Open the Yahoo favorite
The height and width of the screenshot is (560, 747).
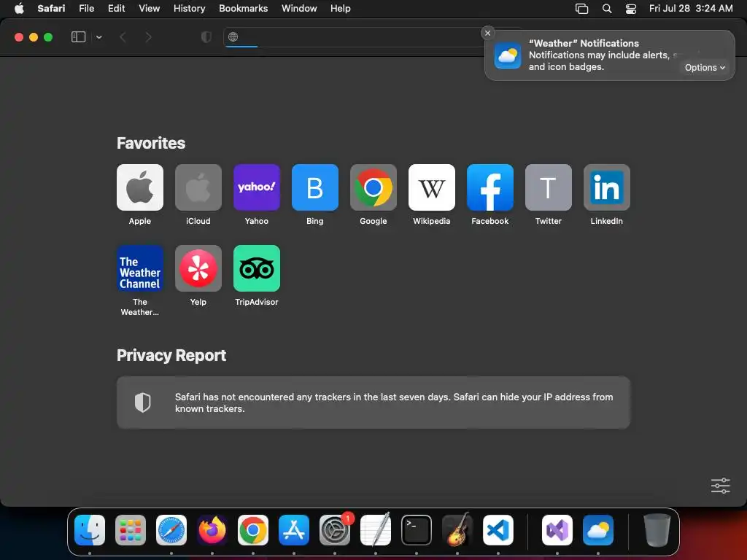[x=256, y=187]
